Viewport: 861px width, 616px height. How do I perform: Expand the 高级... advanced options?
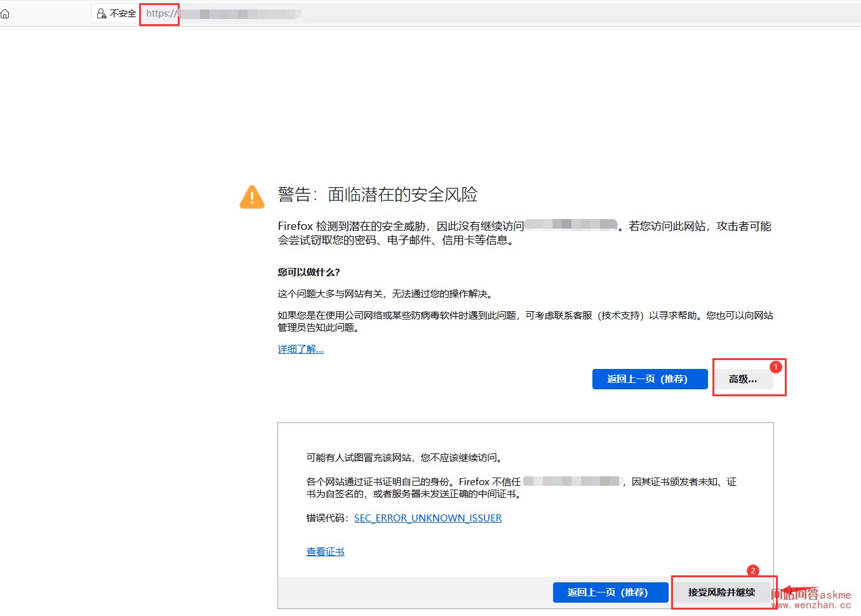pyautogui.click(x=743, y=379)
